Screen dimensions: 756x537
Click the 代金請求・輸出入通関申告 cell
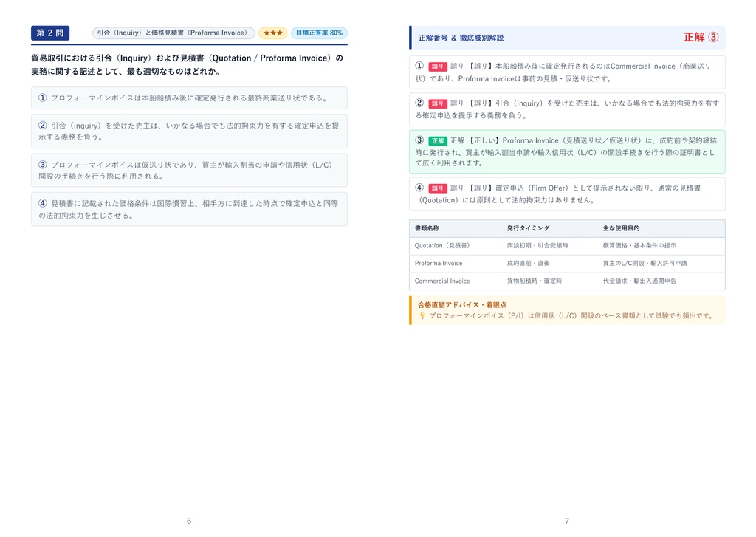point(639,281)
